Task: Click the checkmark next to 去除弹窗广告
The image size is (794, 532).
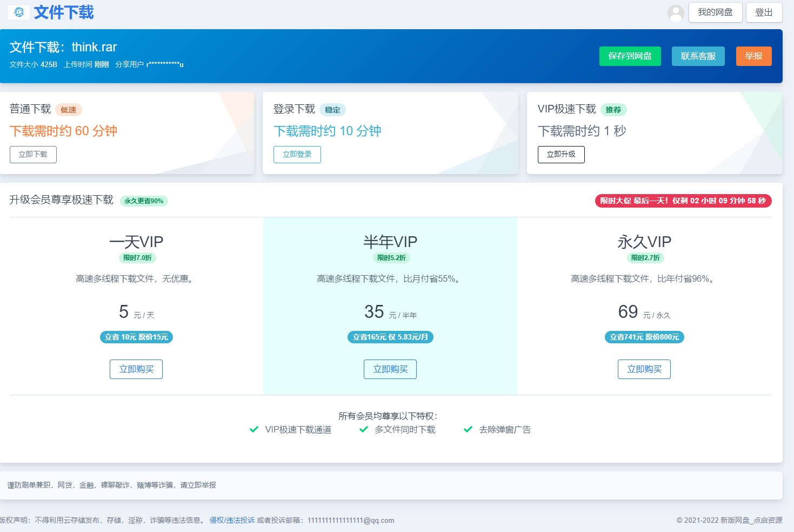Action: [468, 429]
